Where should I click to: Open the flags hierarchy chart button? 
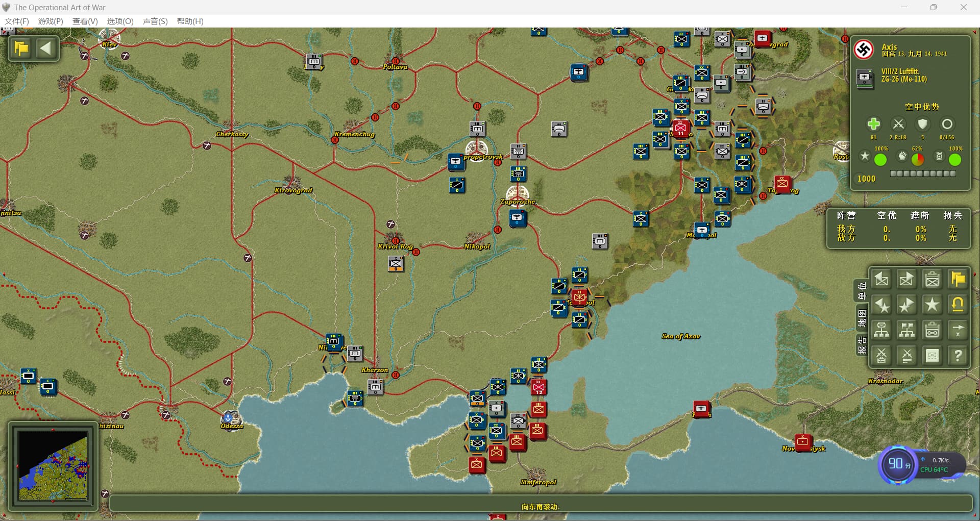[x=906, y=330]
